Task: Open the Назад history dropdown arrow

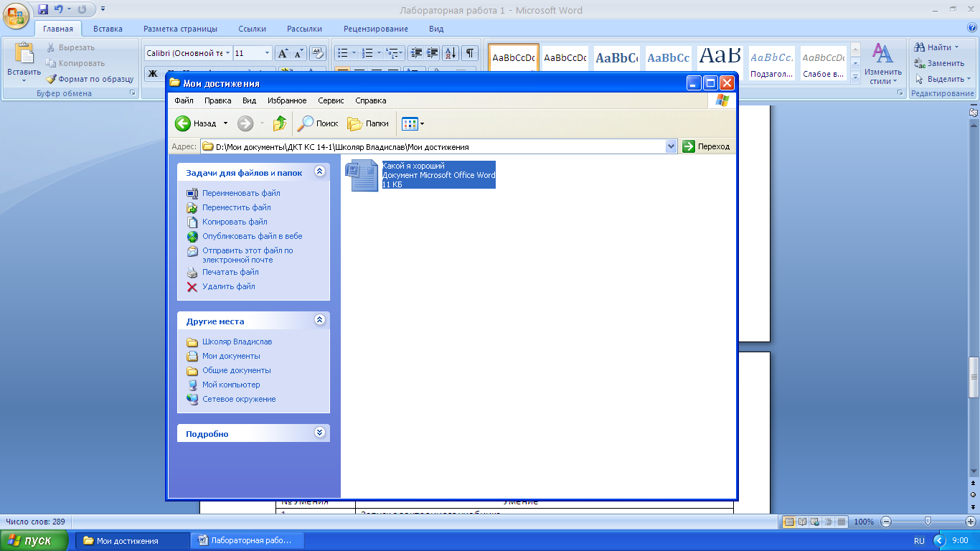Action: coord(225,123)
